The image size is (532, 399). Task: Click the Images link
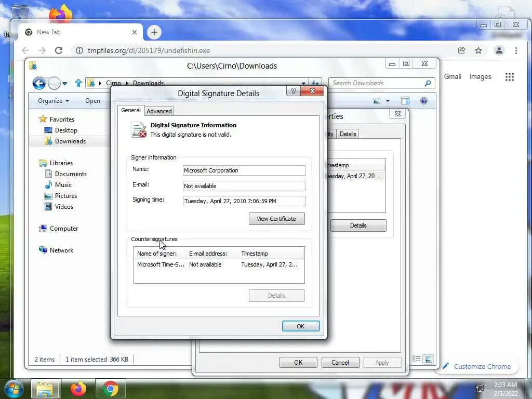[480, 77]
